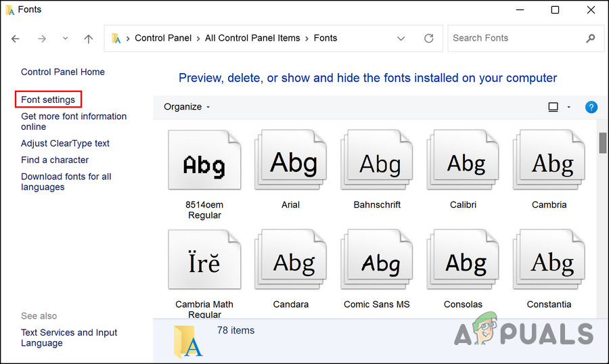Image resolution: width=609 pixels, height=364 pixels.
Task: Change view using the view icon
Action: click(553, 107)
